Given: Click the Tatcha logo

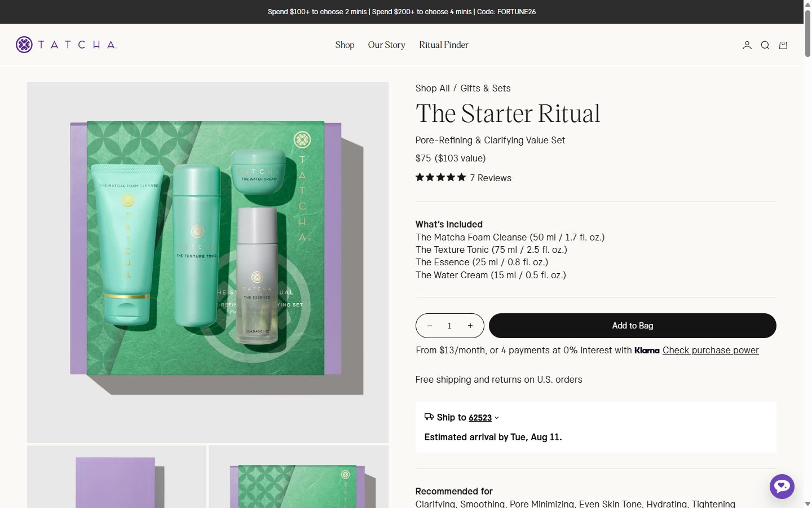Looking at the screenshot, I should point(67,45).
